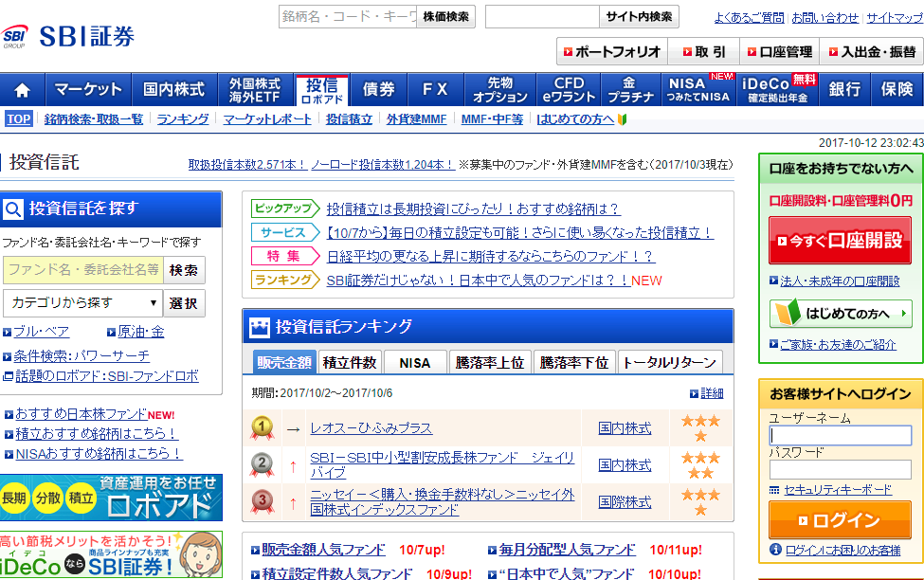This screenshot has height=580, width=924.
Task: Switch to 騰落率上位 tab
Action: click(490, 362)
